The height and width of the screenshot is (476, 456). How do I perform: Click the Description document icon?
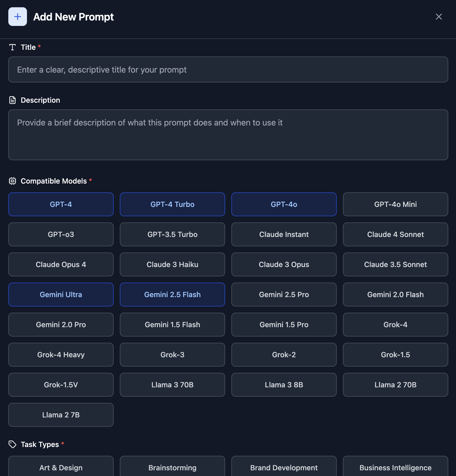[12, 100]
